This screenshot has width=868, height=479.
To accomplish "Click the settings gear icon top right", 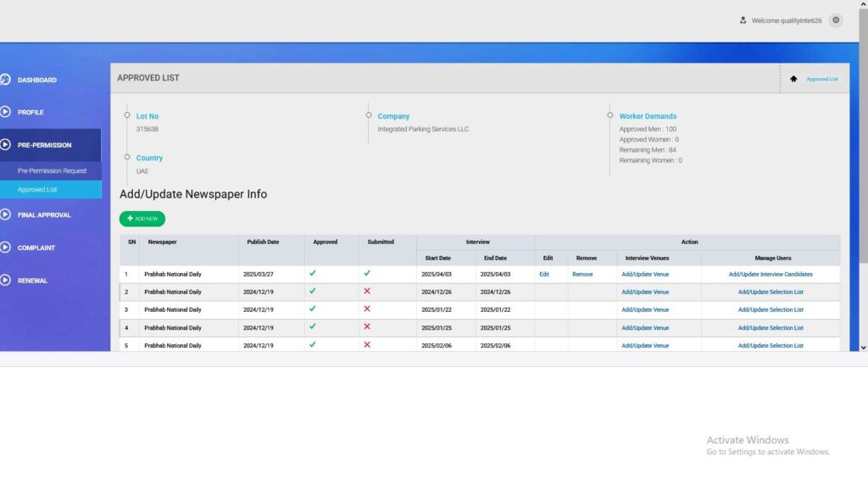I will coord(836,20).
